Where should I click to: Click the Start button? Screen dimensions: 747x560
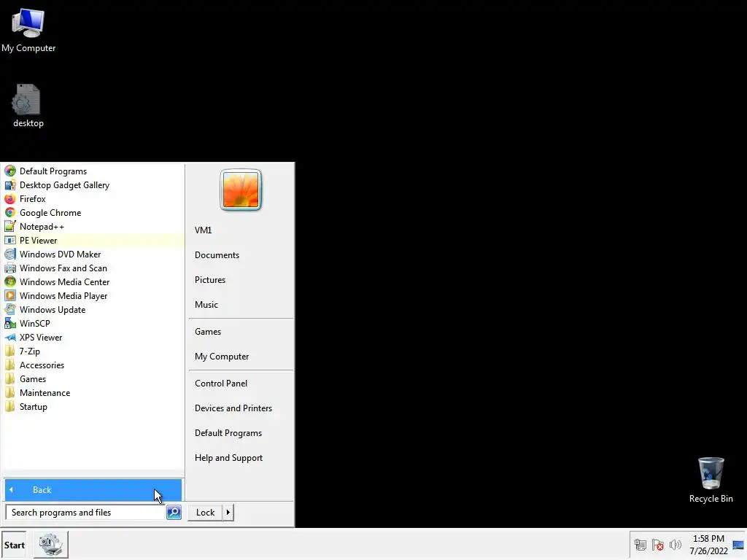(14, 545)
